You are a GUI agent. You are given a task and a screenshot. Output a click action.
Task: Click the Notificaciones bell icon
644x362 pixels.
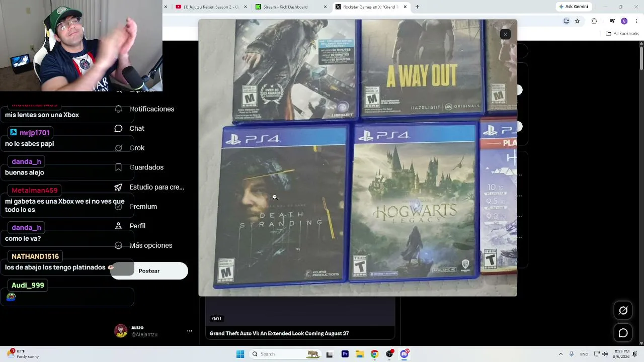119,109
